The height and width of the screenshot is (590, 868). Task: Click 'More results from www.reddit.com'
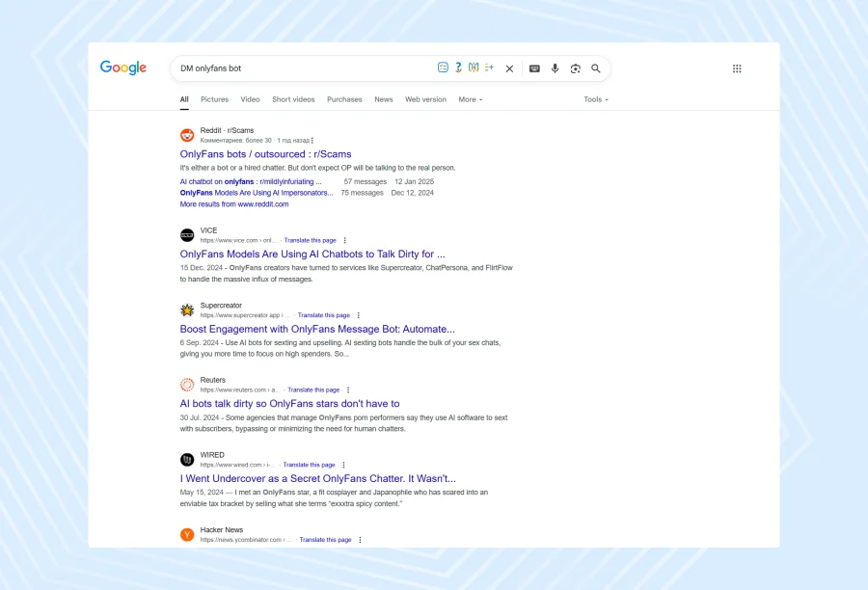coord(233,204)
